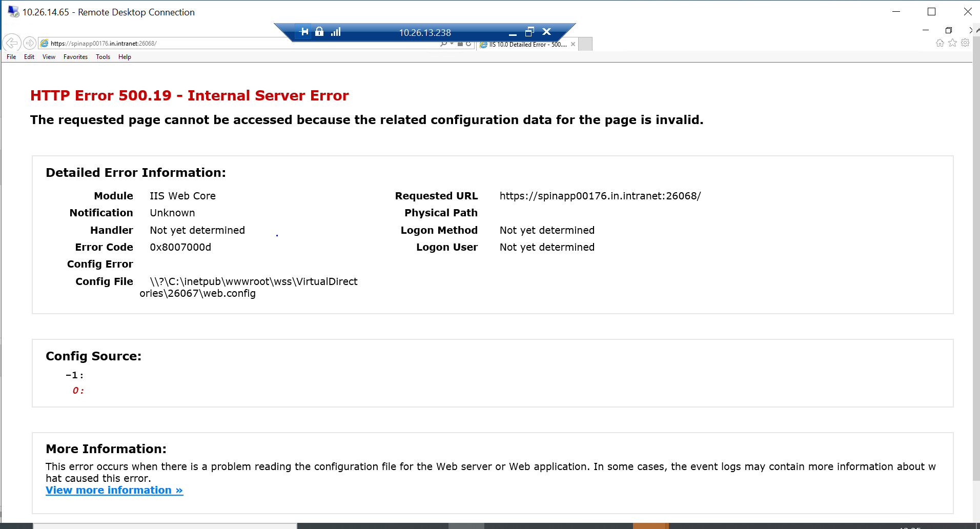Refresh the error page

point(468,44)
